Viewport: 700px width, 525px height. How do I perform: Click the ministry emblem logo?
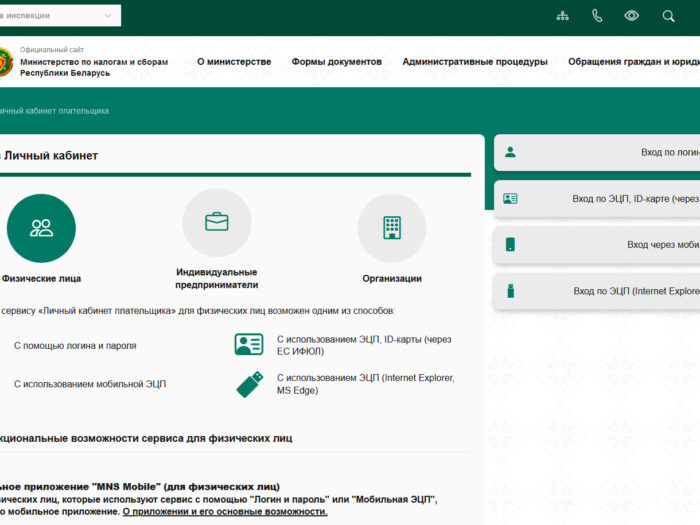(5, 62)
